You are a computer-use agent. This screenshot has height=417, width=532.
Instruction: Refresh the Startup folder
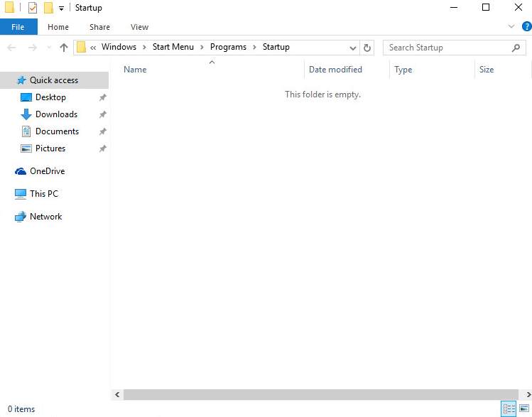[367, 48]
